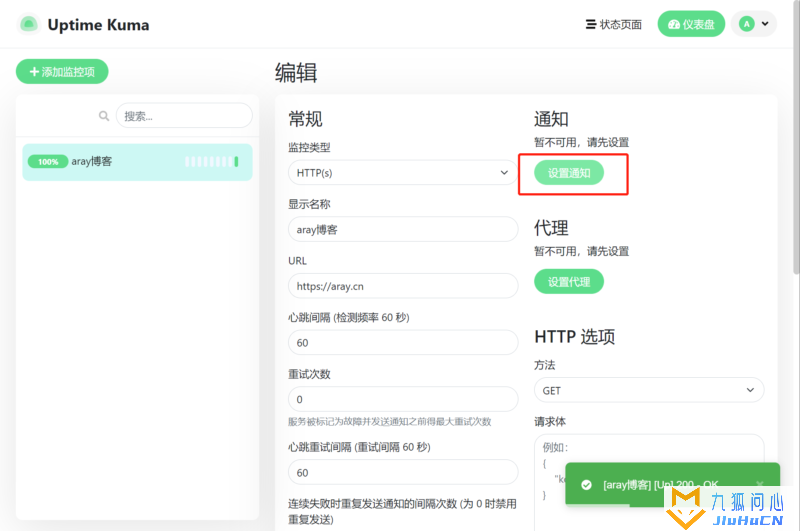Screen dimensions: 800x531
Task: Open the Uptime Kuma home title link
Action: click(x=98, y=24)
